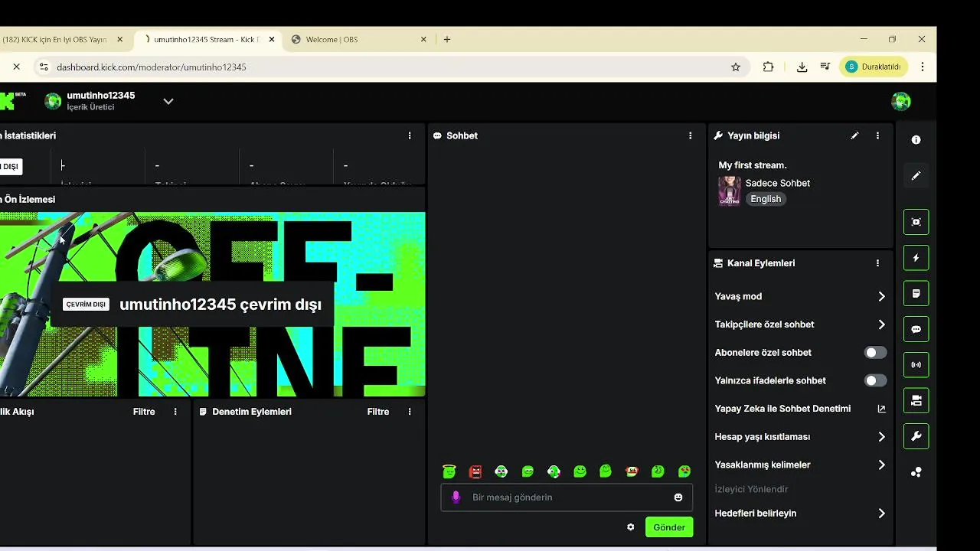Open the info icon in right sidebar

click(x=916, y=140)
